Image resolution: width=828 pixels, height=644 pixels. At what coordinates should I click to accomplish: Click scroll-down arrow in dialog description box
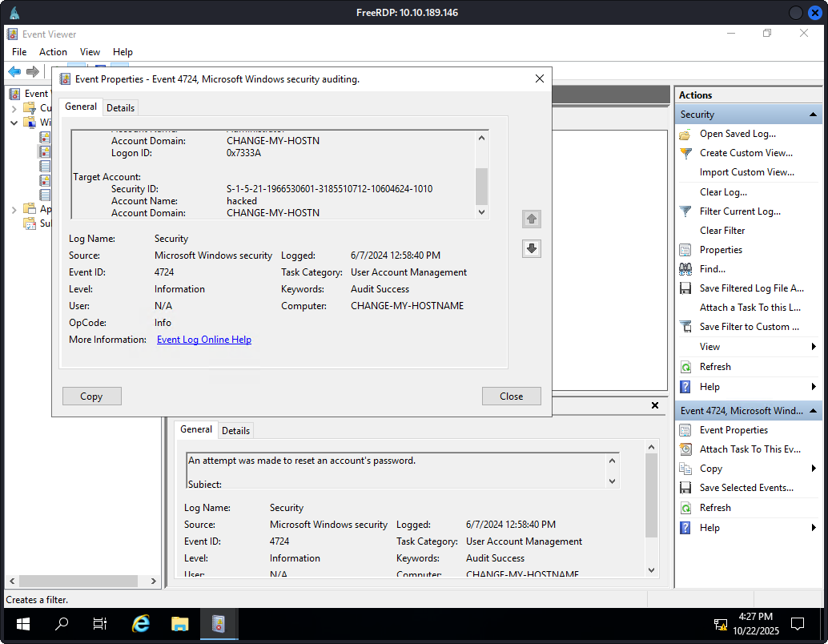[x=481, y=212]
